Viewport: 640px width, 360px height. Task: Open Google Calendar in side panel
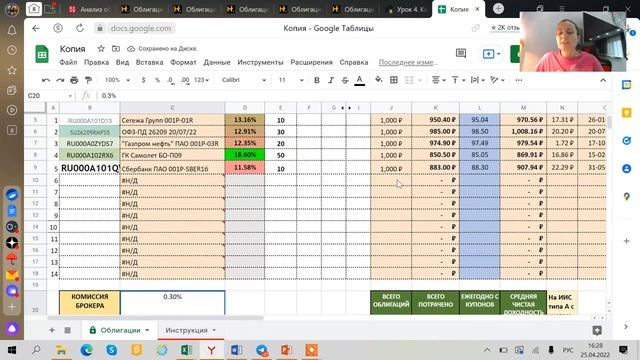point(627,85)
